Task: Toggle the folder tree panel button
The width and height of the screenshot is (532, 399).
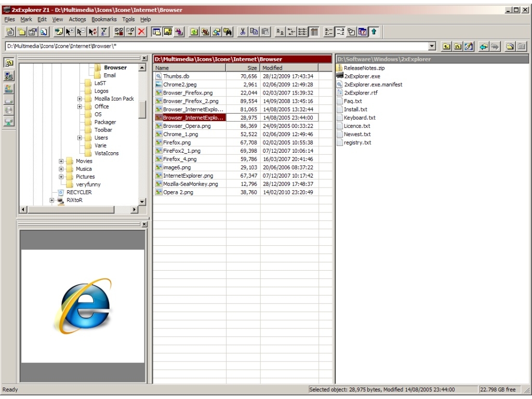Action: click(x=156, y=32)
